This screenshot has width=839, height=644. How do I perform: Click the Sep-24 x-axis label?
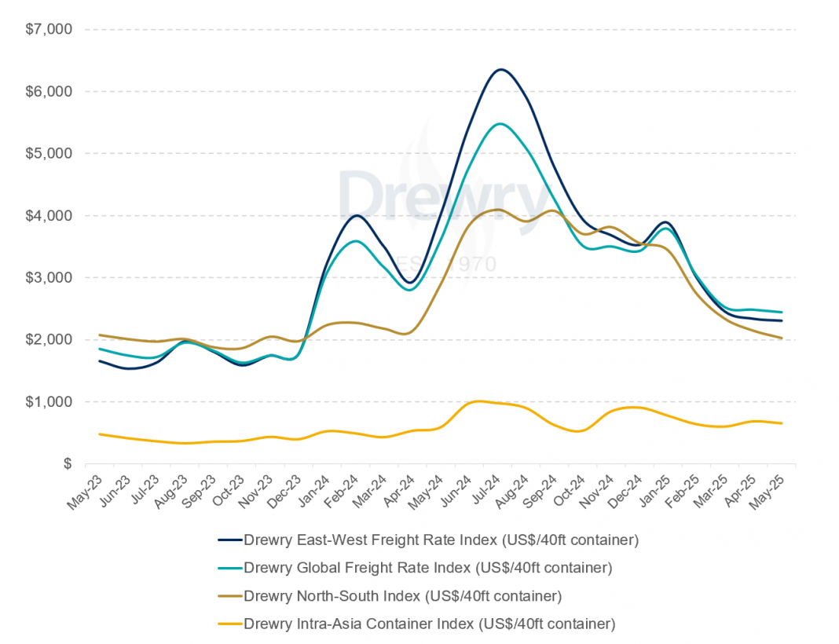tap(540, 492)
